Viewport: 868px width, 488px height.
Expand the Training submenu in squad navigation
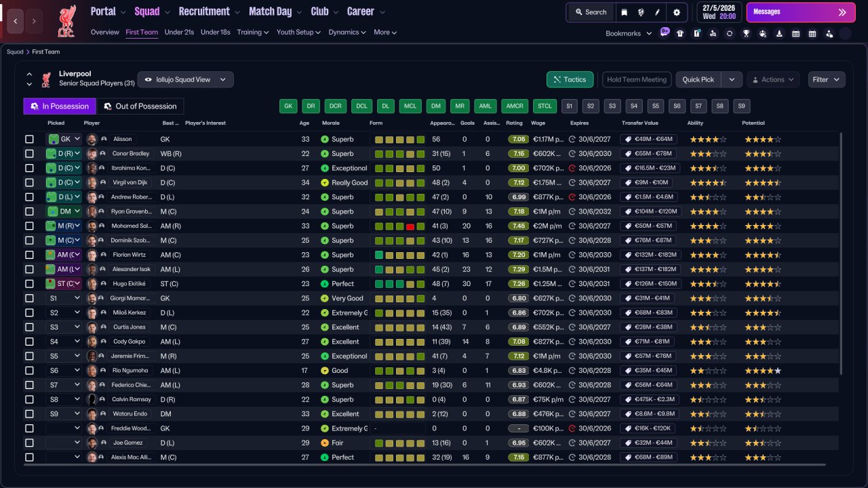coord(253,32)
